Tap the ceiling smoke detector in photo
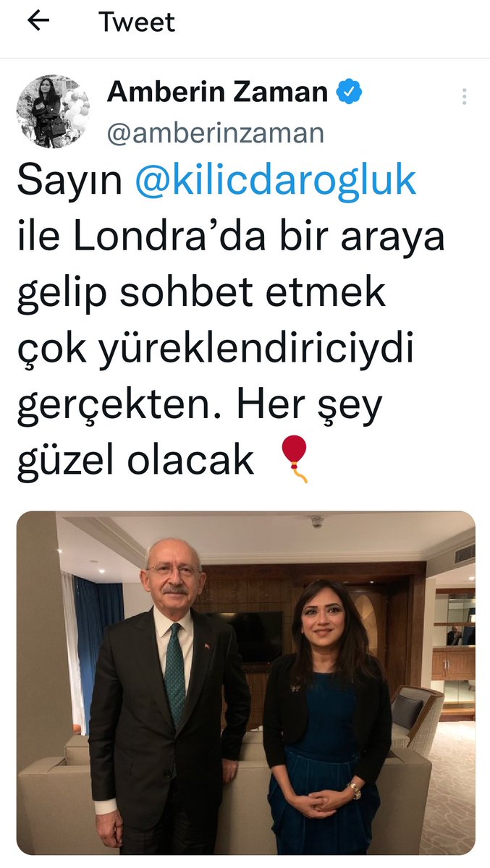The height and width of the screenshot is (868, 490). point(316,522)
